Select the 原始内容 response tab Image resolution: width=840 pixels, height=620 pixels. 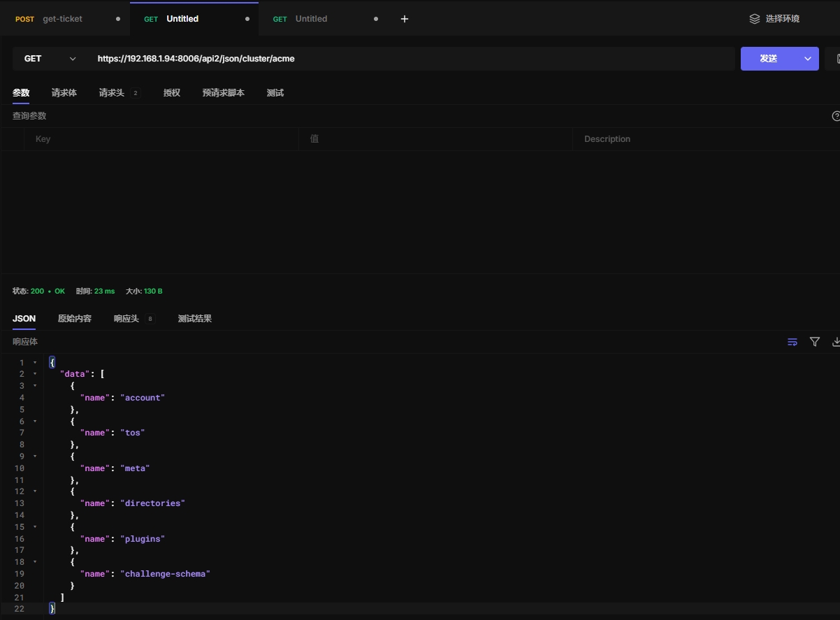(75, 319)
